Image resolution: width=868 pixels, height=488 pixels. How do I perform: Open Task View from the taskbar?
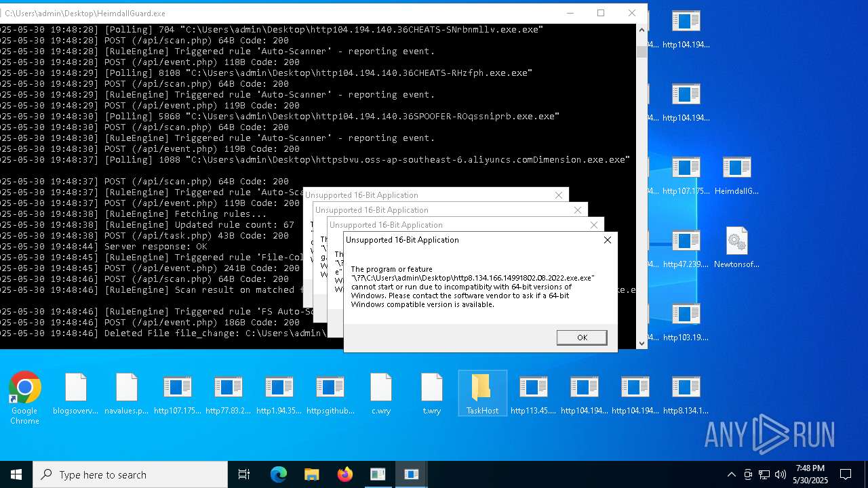coord(244,474)
